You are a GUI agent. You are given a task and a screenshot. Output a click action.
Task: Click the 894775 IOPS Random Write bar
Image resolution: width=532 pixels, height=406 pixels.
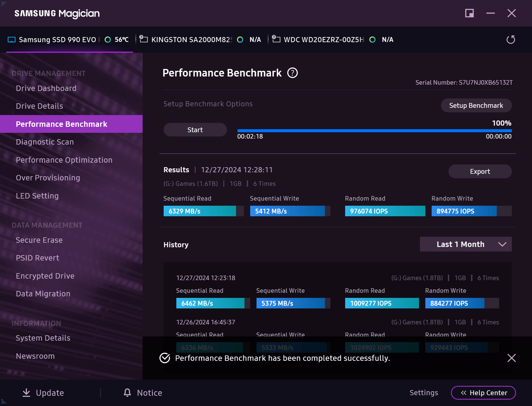471,211
